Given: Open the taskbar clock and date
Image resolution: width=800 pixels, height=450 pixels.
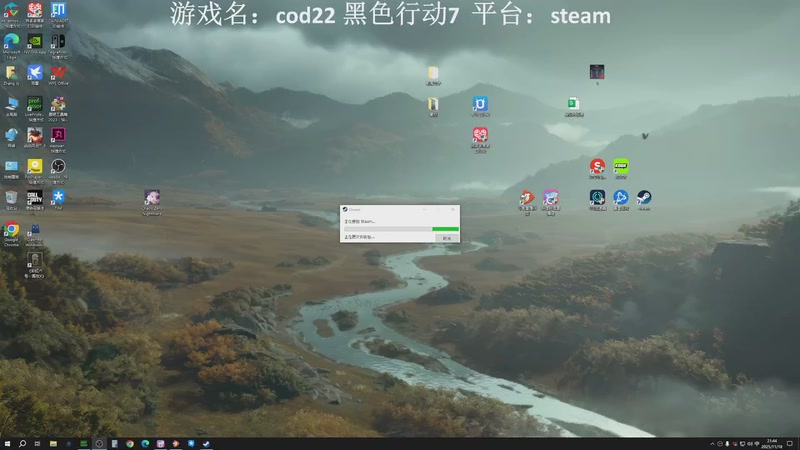Looking at the screenshot, I should (x=772, y=444).
